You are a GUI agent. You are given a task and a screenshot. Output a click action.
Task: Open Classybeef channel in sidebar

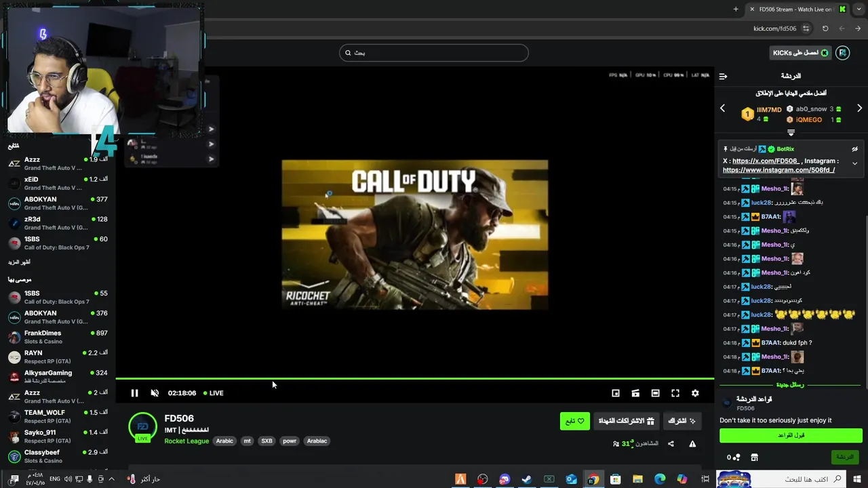(58, 456)
